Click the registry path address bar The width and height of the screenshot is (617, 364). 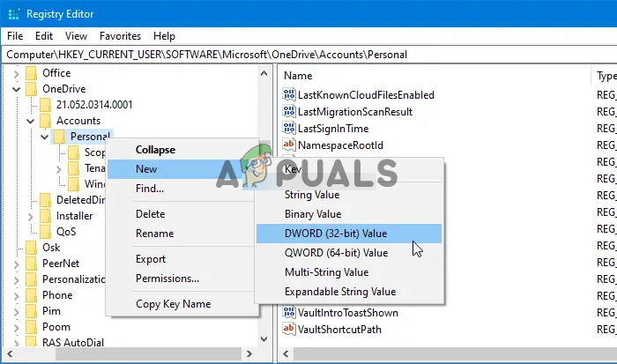coord(309,55)
